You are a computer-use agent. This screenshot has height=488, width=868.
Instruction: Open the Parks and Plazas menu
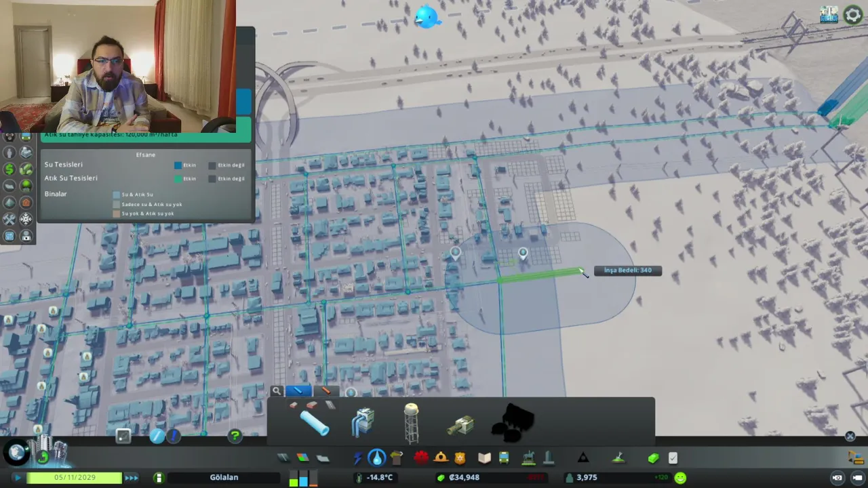pyautogui.click(x=529, y=458)
